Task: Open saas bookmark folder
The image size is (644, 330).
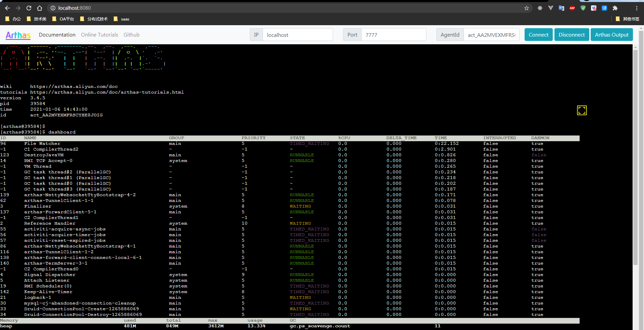Action: [x=121, y=19]
